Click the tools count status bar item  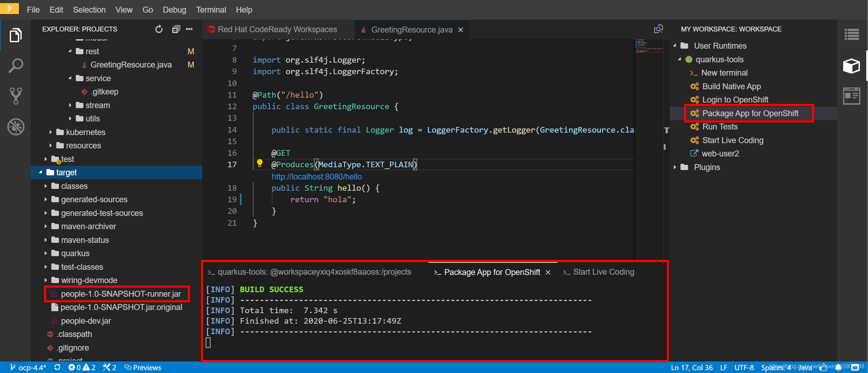tap(109, 367)
